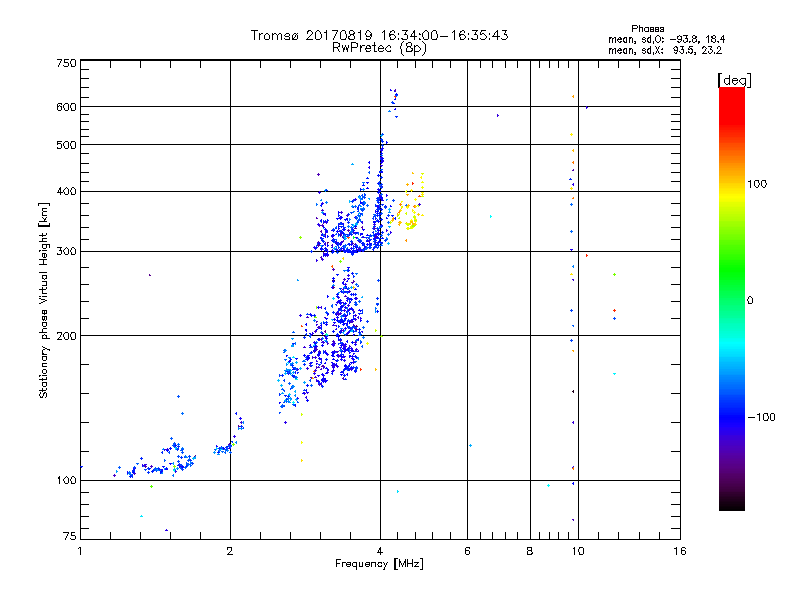Click the x-axis tick label '10'
Image resolution: width=800 pixels, height=600 pixels.
click(578, 551)
